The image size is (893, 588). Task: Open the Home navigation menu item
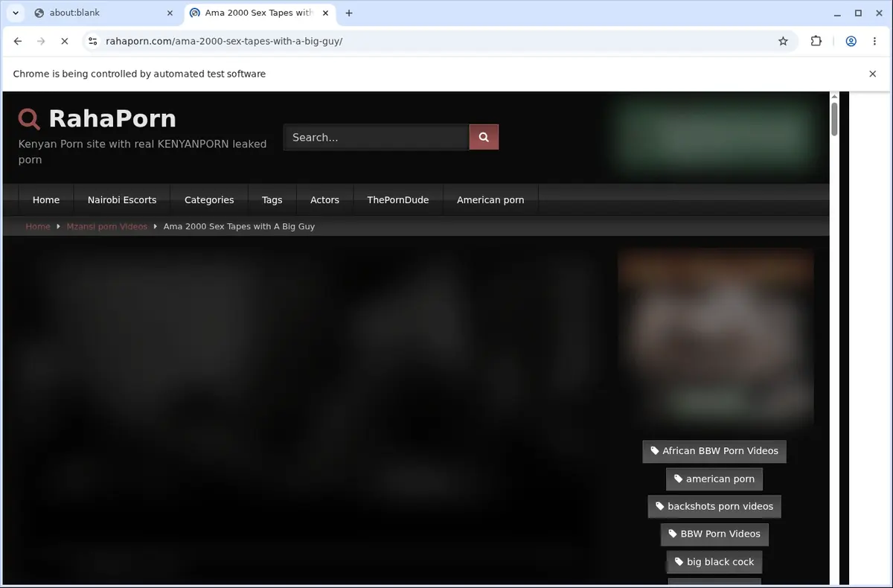46,199
